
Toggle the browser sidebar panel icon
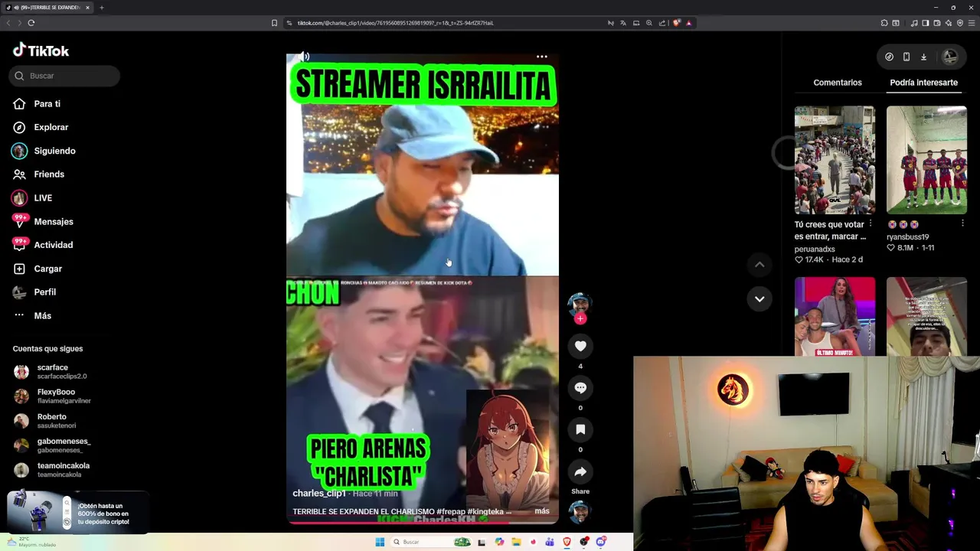(926, 23)
